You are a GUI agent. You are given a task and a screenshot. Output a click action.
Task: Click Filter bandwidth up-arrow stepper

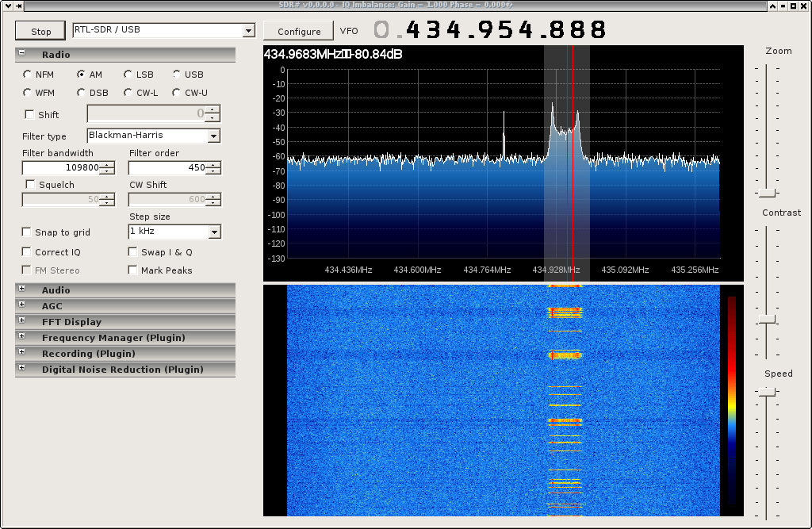click(106, 165)
